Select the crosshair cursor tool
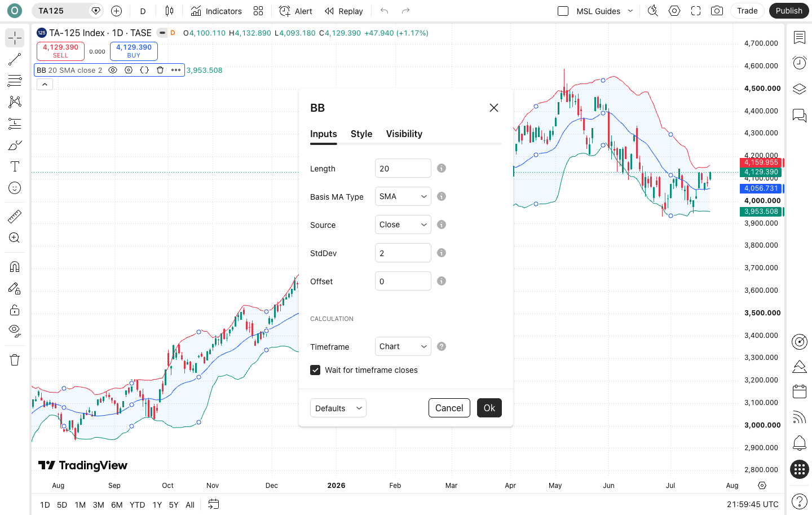The image size is (812, 515). (15, 38)
